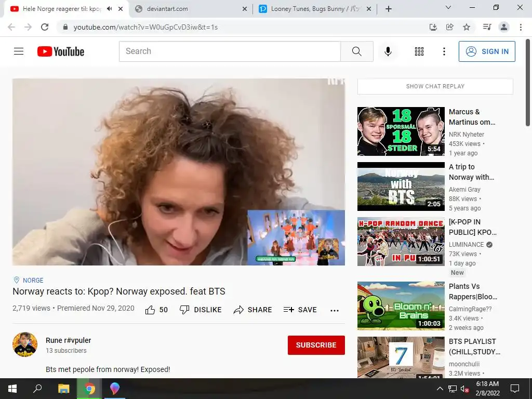This screenshot has height=399, width=532.
Task: Open Chrome profile avatar
Action: tap(504, 27)
